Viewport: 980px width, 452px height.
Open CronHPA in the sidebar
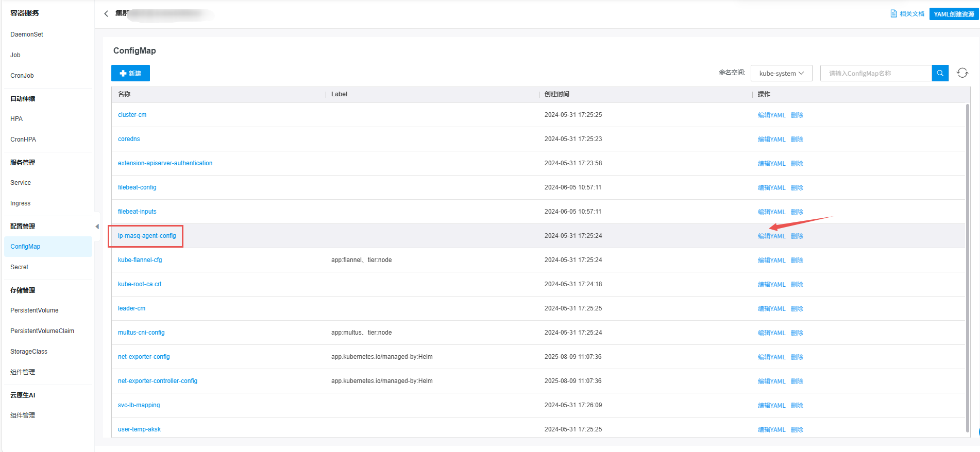pos(23,140)
